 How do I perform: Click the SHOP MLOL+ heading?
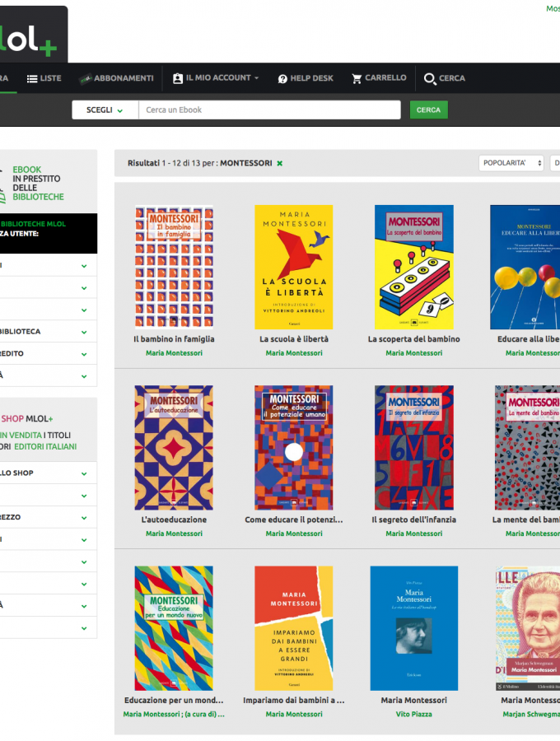26,419
